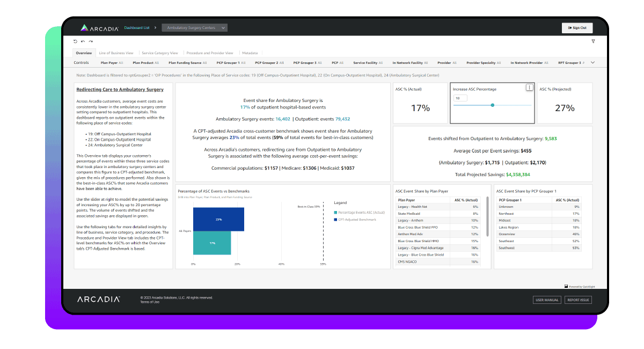Click legend swatch Percentage Events ASC (Actual)

(x=335, y=213)
